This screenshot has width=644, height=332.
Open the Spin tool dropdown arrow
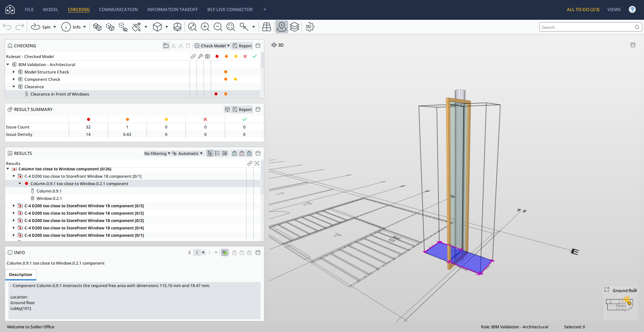[55, 27]
